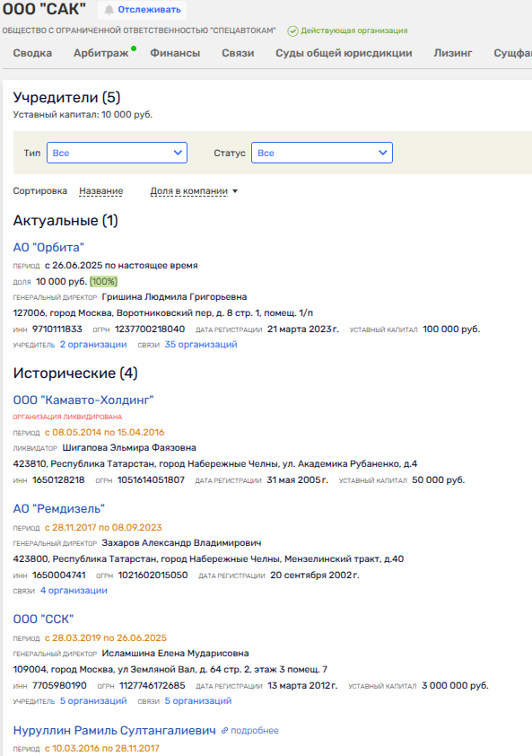The height and width of the screenshot is (756, 532).
Task: Open ООО "ССК" founder entry
Action: (43, 619)
